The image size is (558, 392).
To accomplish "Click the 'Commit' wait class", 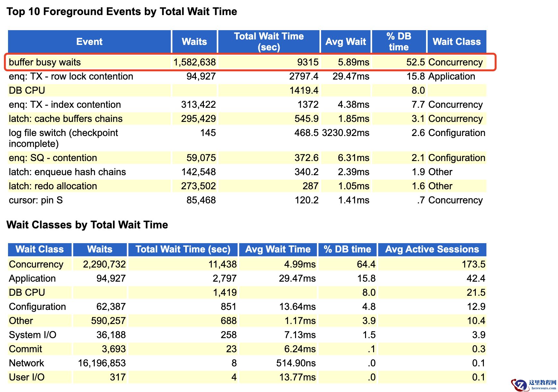I will [25, 349].
